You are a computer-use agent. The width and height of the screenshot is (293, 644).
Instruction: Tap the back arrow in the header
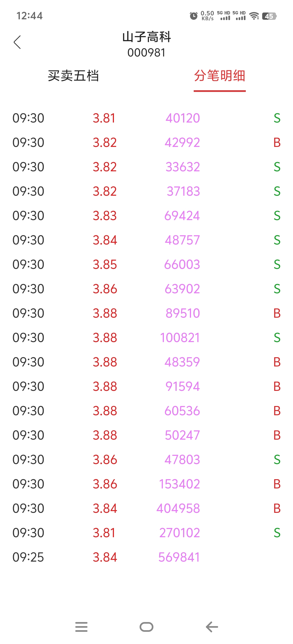(x=17, y=42)
